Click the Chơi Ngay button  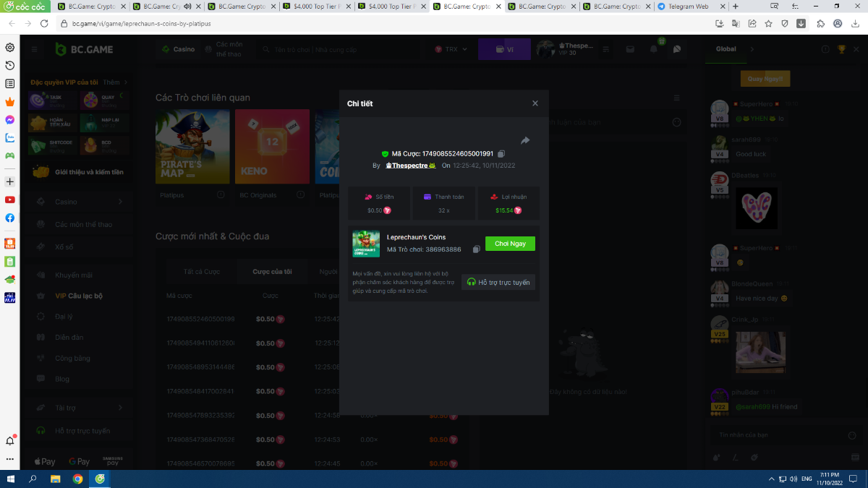tap(510, 244)
